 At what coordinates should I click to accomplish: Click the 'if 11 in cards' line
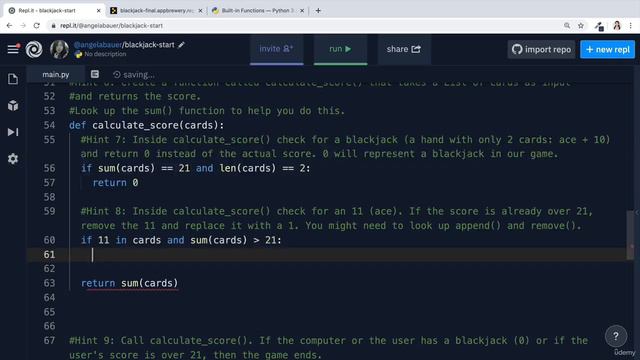coord(181,240)
